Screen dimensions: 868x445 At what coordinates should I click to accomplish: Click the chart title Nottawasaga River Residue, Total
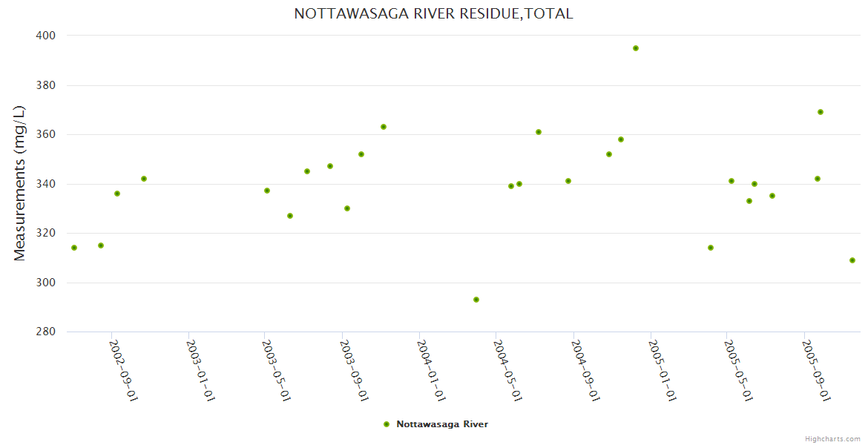(x=433, y=13)
